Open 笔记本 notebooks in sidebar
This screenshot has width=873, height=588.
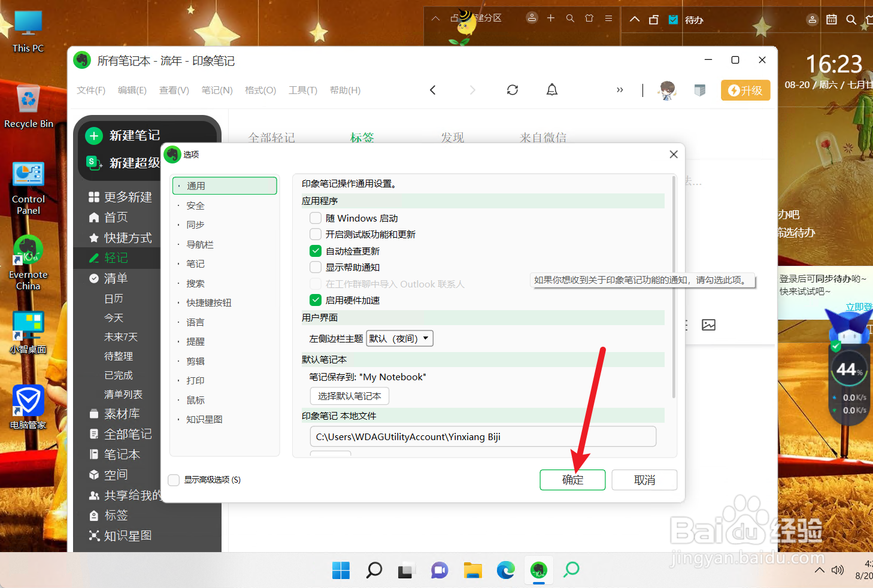(x=114, y=454)
